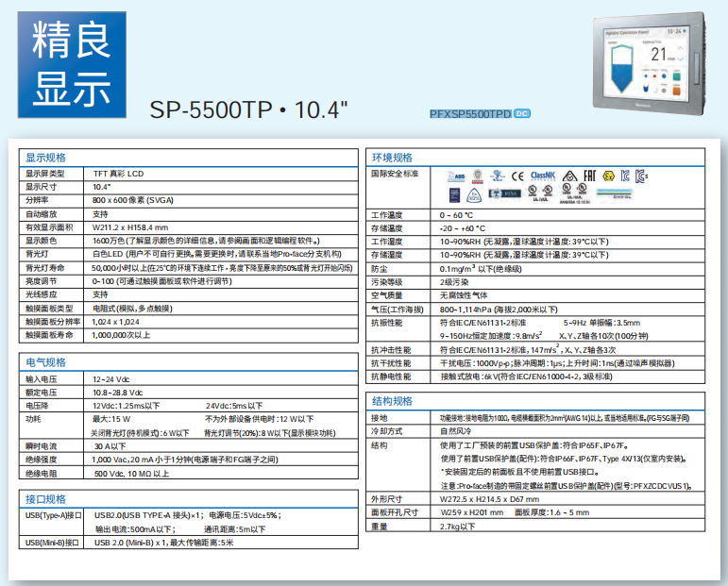Click the rated voltage 10.8~28.8 Vdc
The height and width of the screenshot is (586, 728).
point(117,393)
